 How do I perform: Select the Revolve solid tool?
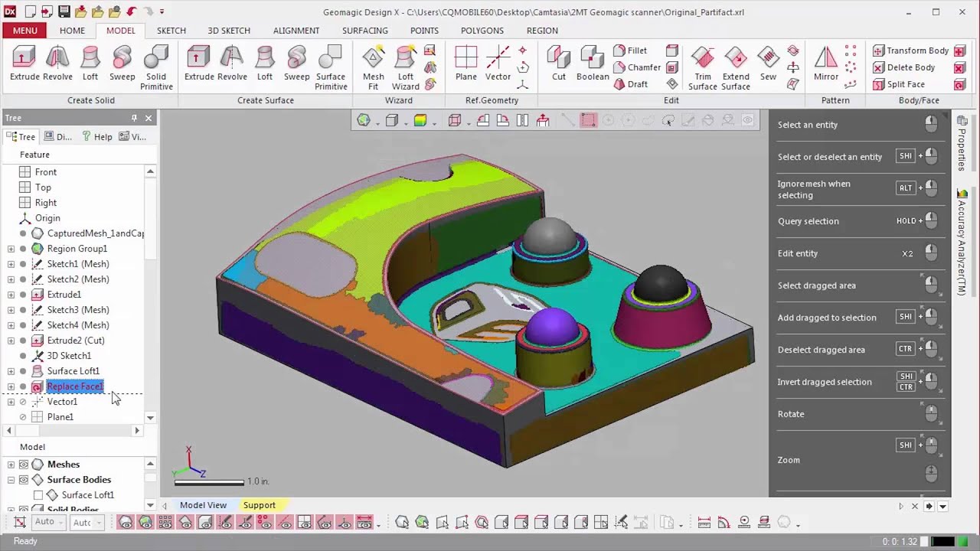57,64
